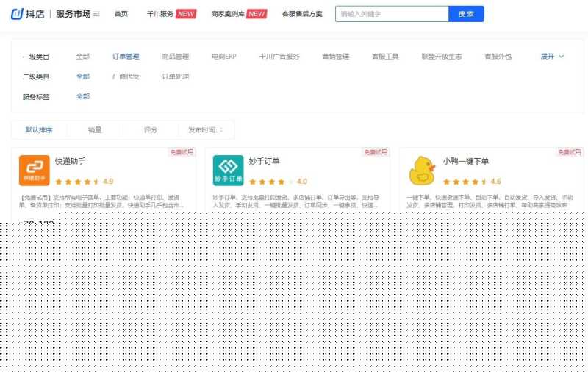The image size is (588, 372).
Task: Click the 免费试用 badge on 小鸭一键下单 card
Action: click(570, 152)
